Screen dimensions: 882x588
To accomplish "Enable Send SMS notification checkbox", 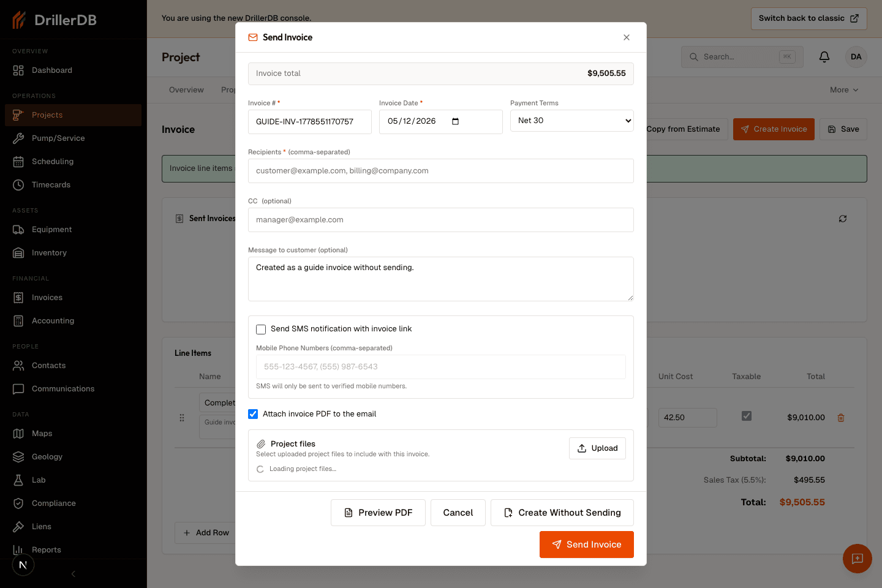I will 261,330.
